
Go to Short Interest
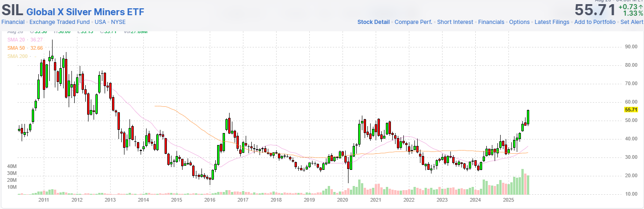coord(455,22)
